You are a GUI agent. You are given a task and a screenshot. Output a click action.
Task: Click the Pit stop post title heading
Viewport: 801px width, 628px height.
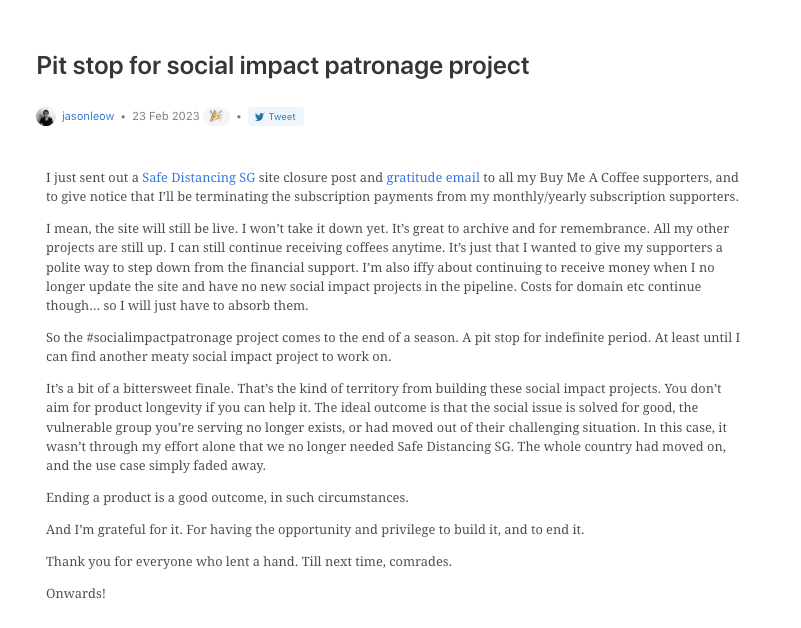(282, 65)
